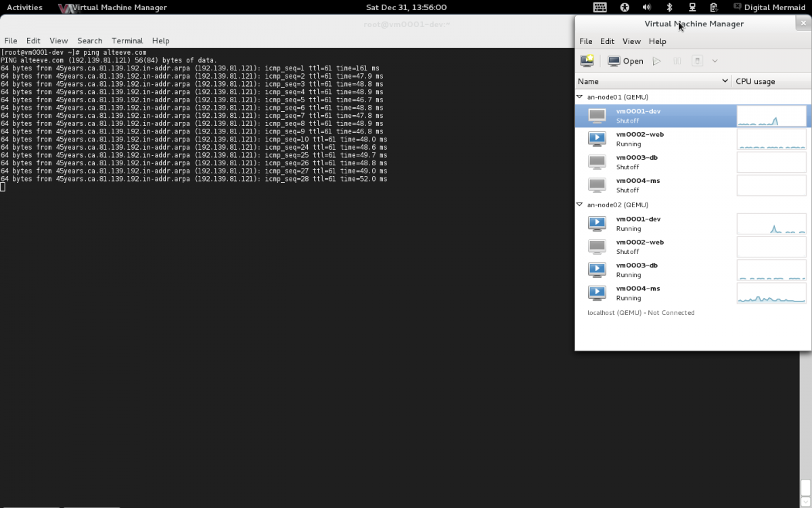Open the Terminal menu in the terminal window

[127, 41]
